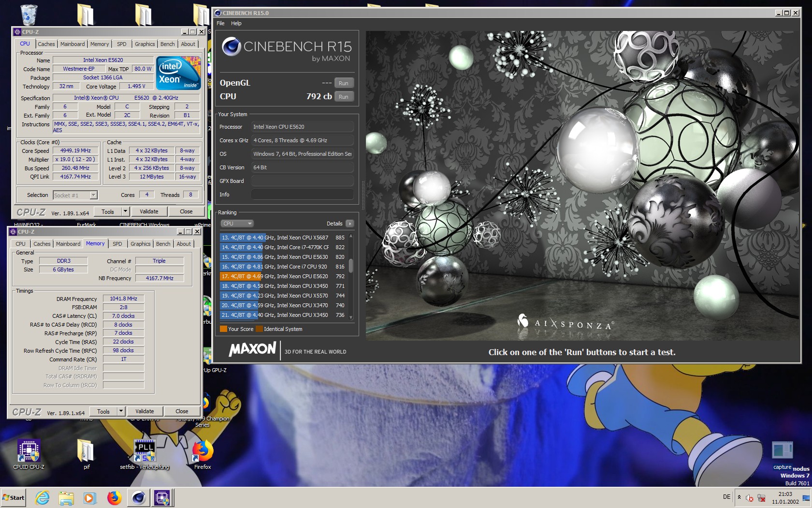Viewport: 812px width, 508px height.
Task: Click the Your Score orange legend swatch
Action: pyautogui.click(x=223, y=329)
